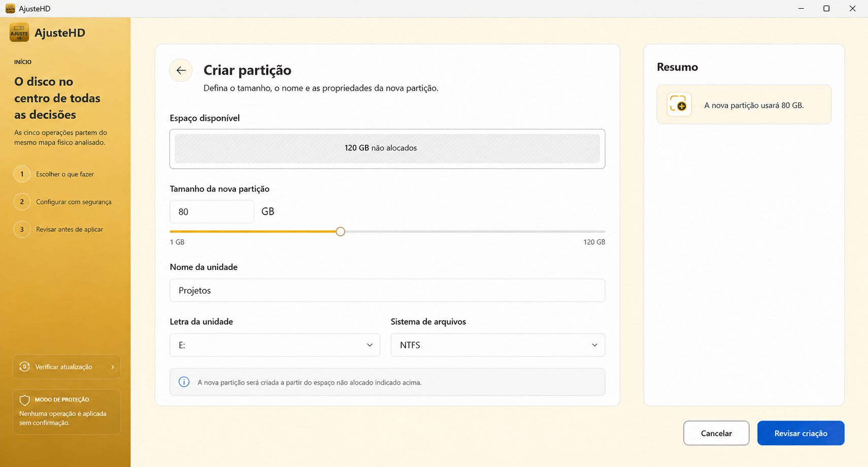Click the Criar partição heading
Image resolution: width=868 pixels, height=467 pixels.
click(247, 70)
